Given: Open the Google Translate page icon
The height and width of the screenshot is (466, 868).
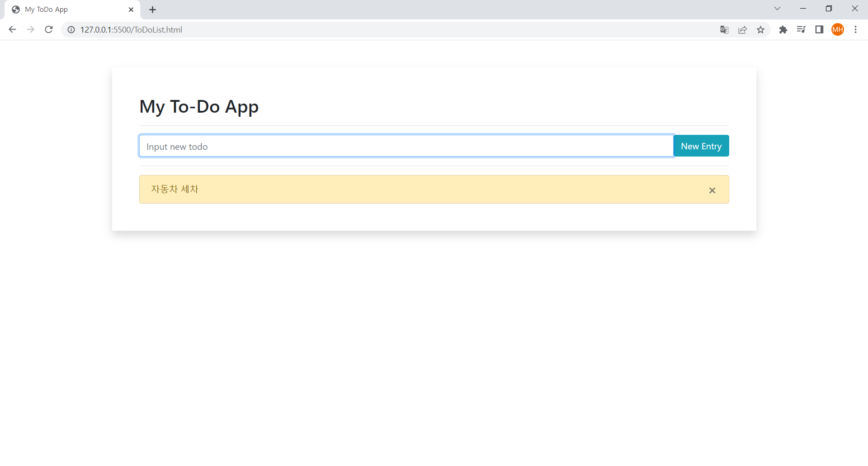Looking at the screenshot, I should [x=724, y=29].
